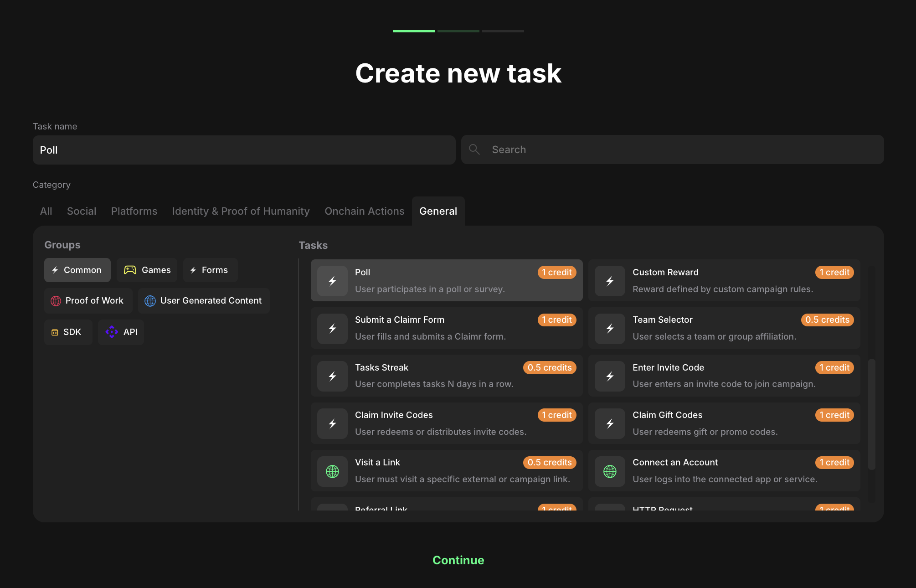This screenshot has height=588, width=916.
Task: Click the Search input field
Action: click(673, 150)
